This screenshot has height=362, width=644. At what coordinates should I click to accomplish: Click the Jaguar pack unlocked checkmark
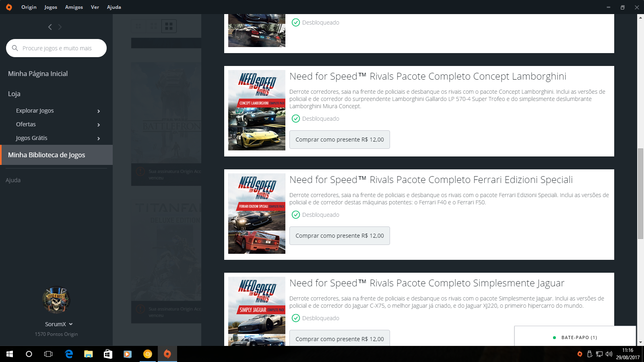296,318
